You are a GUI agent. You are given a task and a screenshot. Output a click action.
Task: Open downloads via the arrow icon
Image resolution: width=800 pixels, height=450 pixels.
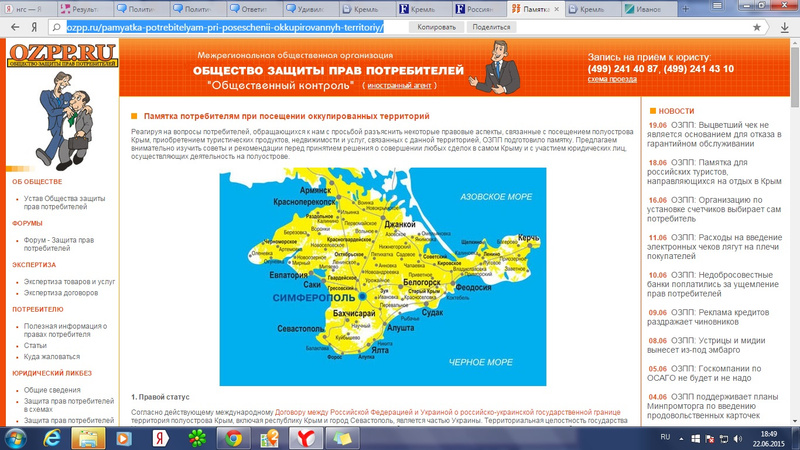point(785,27)
